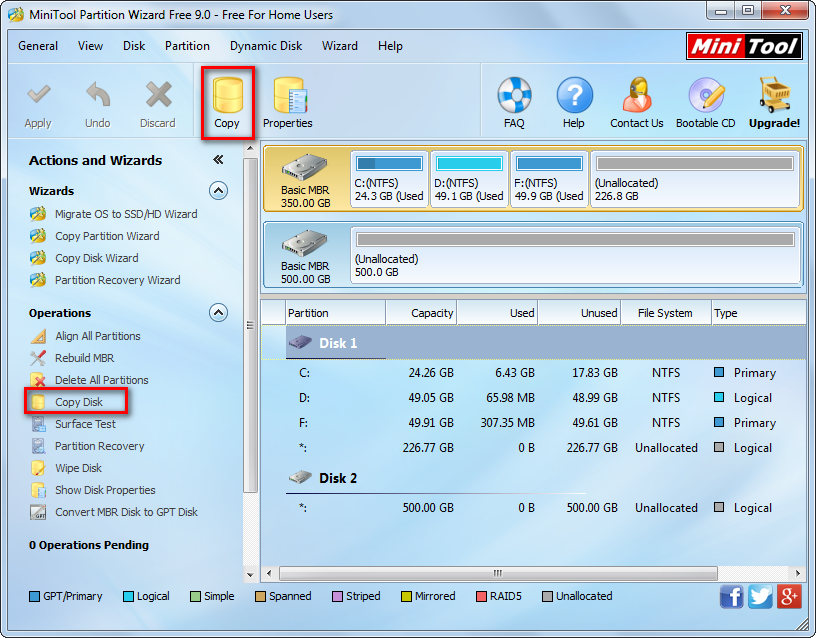Start the Copy Partition Wizard
The width and height of the screenshot is (816, 638).
[x=107, y=236]
